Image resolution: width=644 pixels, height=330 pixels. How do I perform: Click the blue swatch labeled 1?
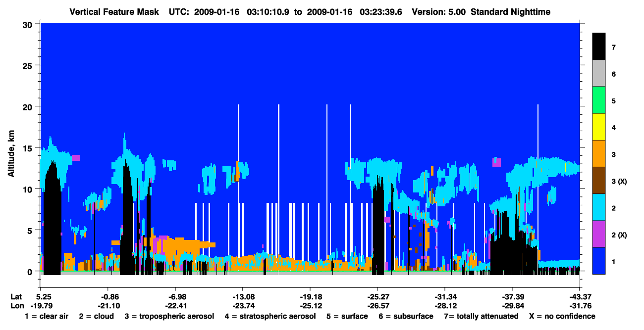click(599, 261)
